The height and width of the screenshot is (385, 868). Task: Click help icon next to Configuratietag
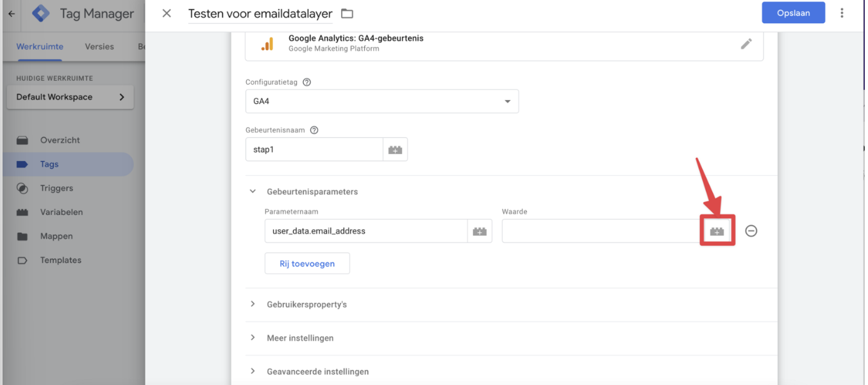click(x=306, y=82)
